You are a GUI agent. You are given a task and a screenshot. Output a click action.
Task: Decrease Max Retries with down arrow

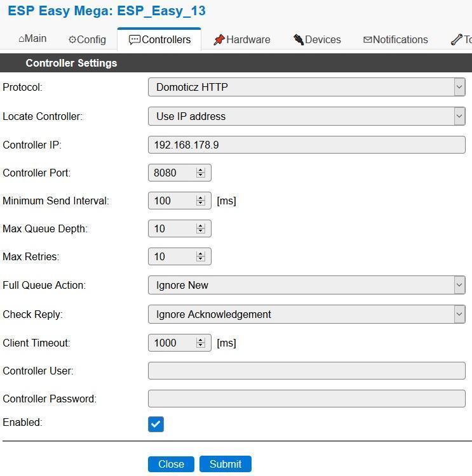tap(201, 259)
